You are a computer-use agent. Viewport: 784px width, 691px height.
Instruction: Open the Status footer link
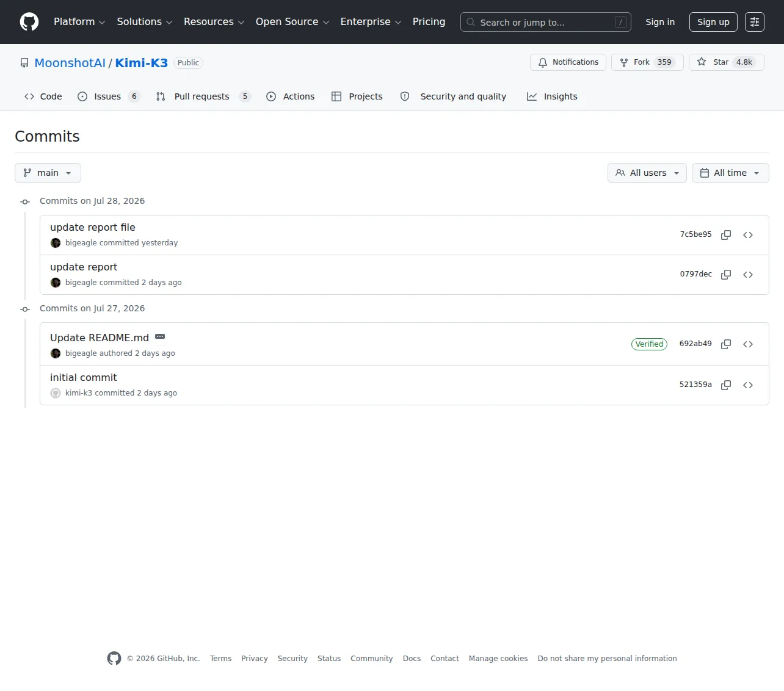pos(329,659)
